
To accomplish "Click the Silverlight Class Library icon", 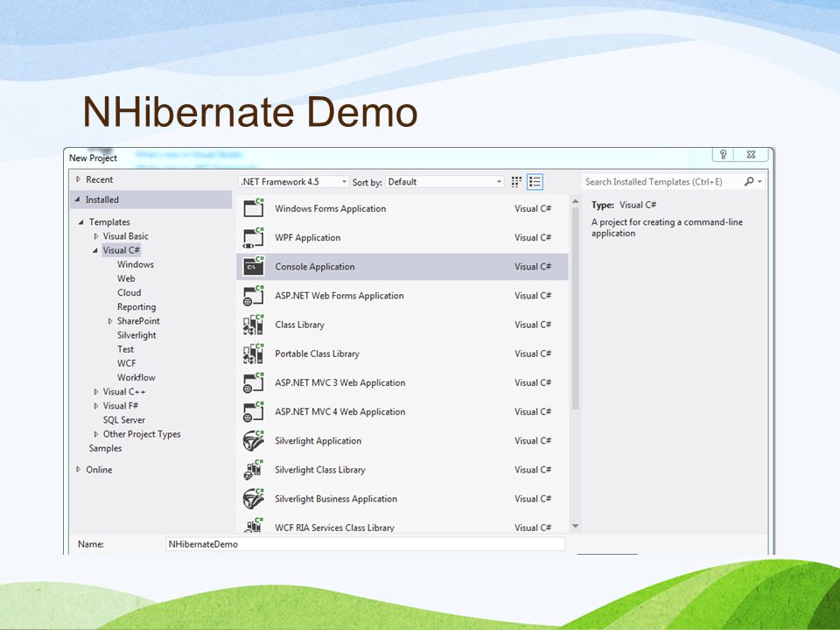I will 254,469.
